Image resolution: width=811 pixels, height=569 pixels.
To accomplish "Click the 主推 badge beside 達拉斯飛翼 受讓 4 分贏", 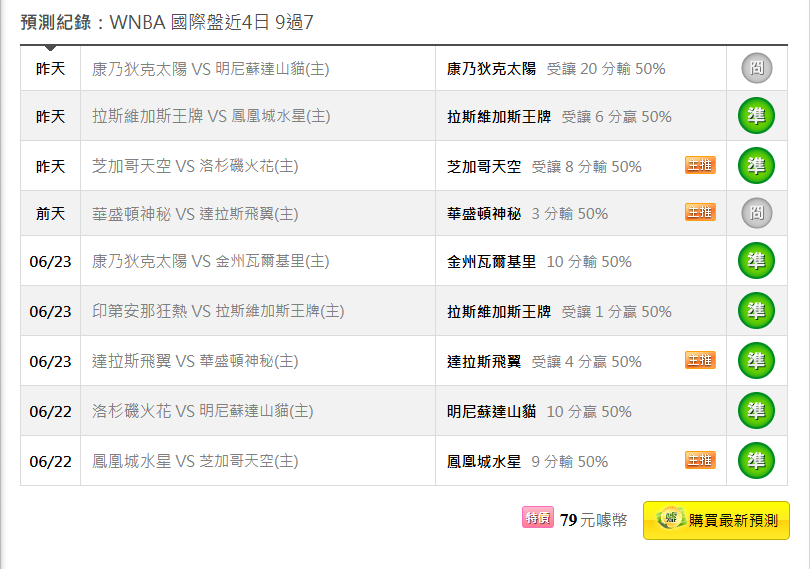I will tap(700, 361).
